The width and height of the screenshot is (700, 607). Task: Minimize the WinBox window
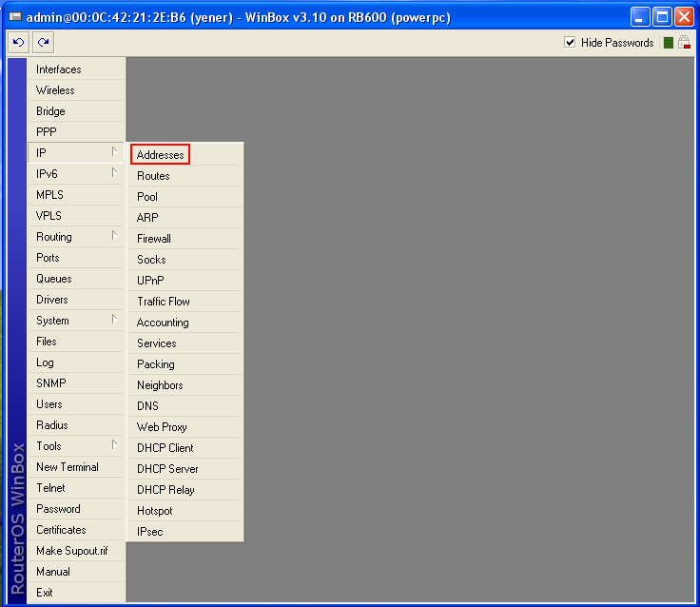tap(640, 17)
